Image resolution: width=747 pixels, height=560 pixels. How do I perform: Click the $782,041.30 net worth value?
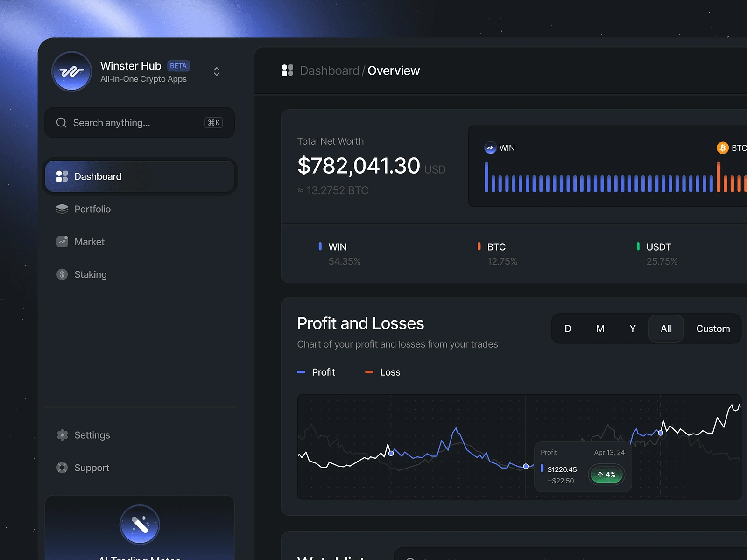pos(359,166)
